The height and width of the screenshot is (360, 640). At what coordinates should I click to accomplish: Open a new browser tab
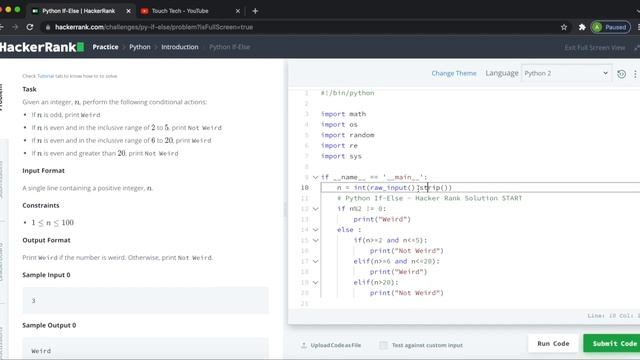(x=255, y=11)
